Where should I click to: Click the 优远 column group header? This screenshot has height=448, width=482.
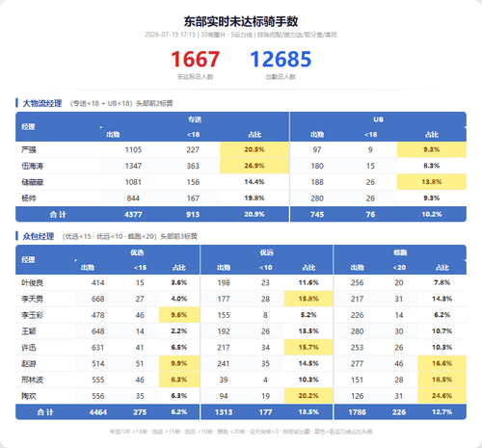point(266,252)
